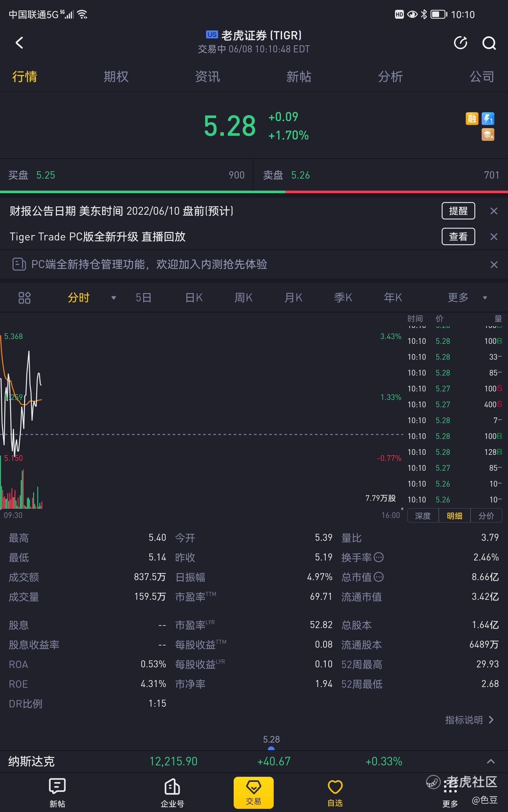Expand the 纳斯达克 index bar chevron

click(x=491, y=761)
